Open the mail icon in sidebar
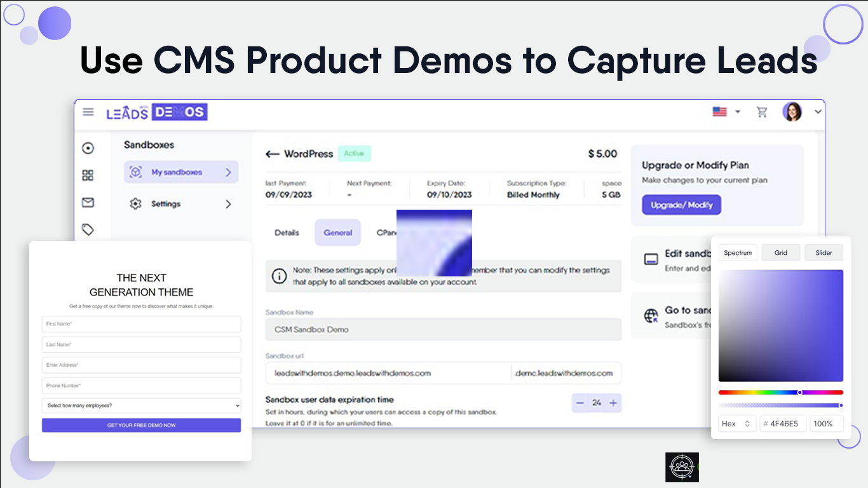 [x=88, y=203]
